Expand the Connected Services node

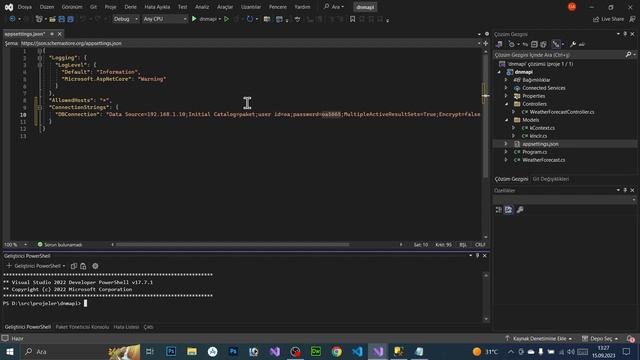(x=506, y=88)
